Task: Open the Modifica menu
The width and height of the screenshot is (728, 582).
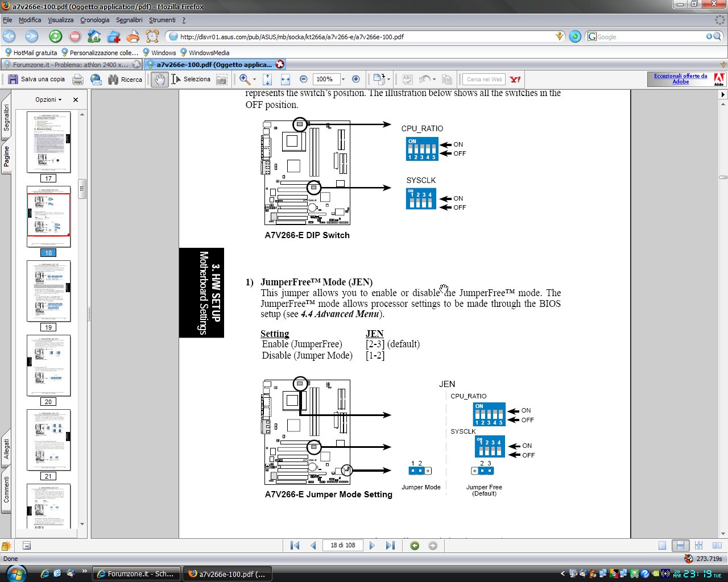Action: 30,20
